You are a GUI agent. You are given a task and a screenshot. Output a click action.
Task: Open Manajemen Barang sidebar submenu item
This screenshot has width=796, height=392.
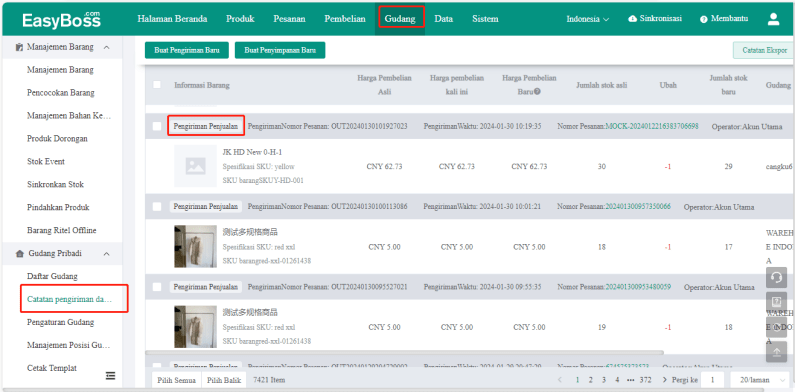(60, 70)
